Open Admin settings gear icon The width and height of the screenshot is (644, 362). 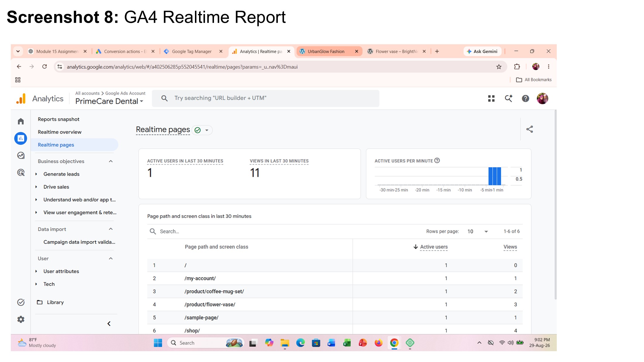[20, 319]
